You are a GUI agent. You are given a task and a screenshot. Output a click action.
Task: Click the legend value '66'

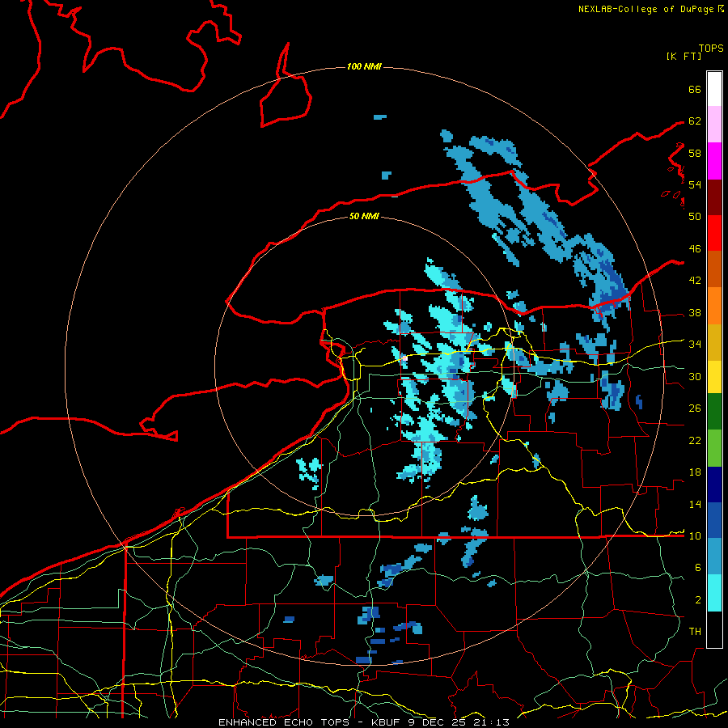(695, 90)
